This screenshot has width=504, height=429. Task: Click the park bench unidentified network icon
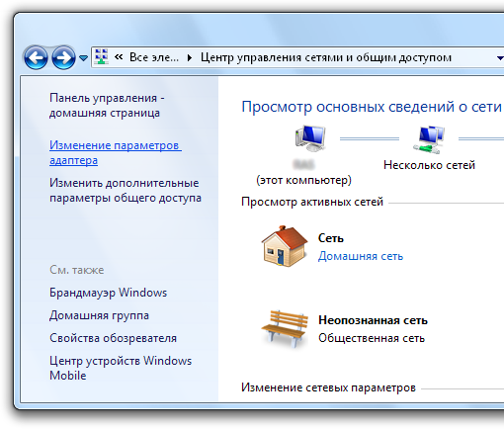tap(285, 329)
